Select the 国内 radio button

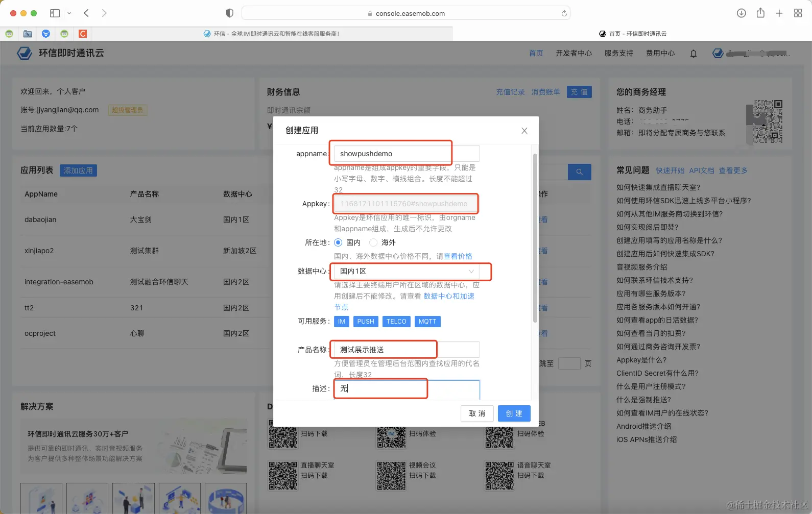click(x=338, y=242)
